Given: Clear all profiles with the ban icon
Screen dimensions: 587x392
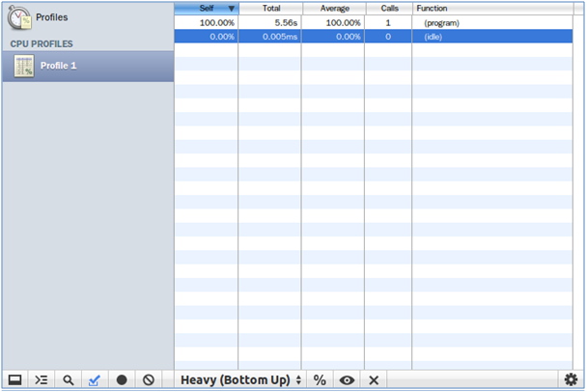Looking at the screenshot, I should [x=149, y=379].
